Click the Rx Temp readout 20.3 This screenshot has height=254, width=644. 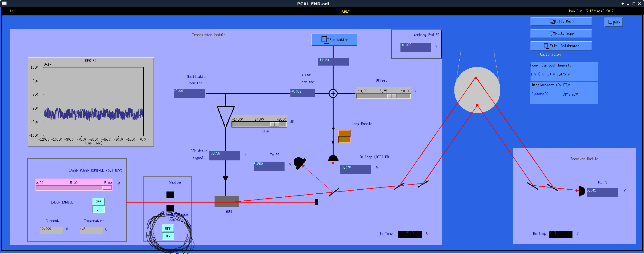(560, 234)
